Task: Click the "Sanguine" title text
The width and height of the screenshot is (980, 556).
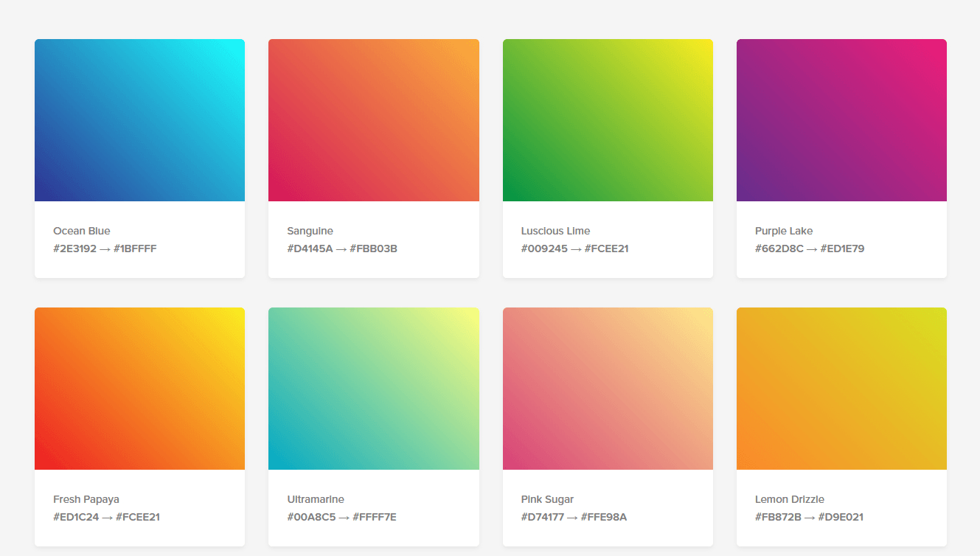Action: point(310,231)
